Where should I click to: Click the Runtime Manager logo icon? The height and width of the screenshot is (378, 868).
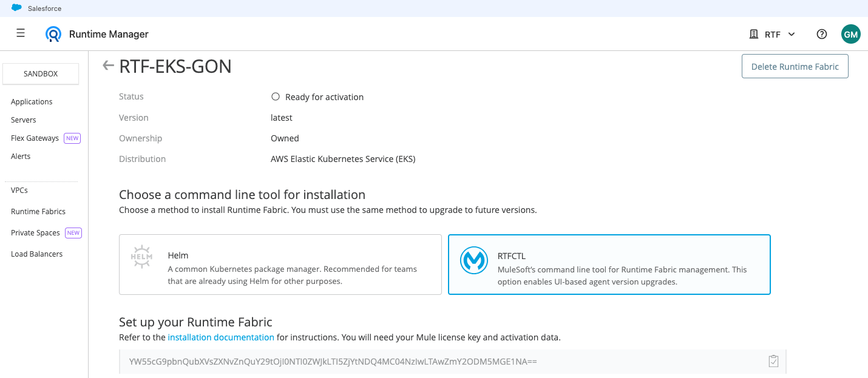click(53, 34)
